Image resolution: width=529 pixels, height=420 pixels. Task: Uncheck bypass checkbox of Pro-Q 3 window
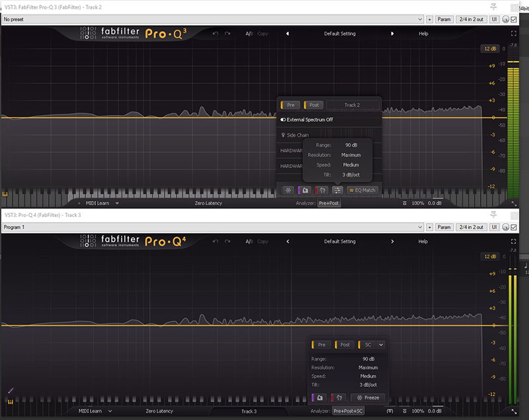[x=514, y=19]
